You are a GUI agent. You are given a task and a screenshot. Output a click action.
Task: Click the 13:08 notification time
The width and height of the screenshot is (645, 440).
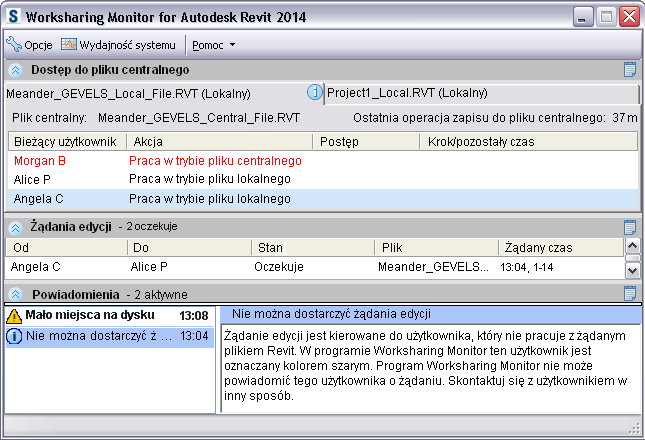coord(194,316)
